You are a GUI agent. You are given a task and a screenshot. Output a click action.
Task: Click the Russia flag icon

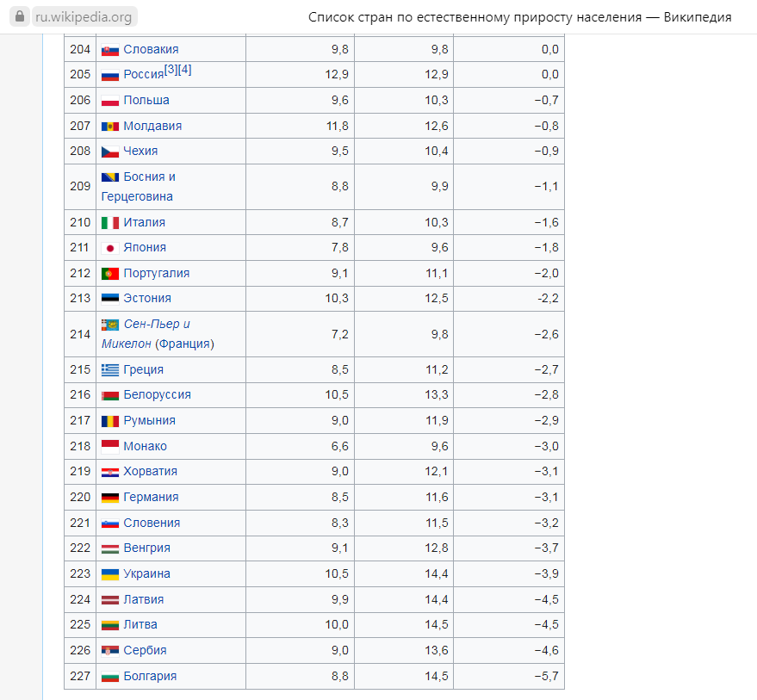click(x=110, y=75)
